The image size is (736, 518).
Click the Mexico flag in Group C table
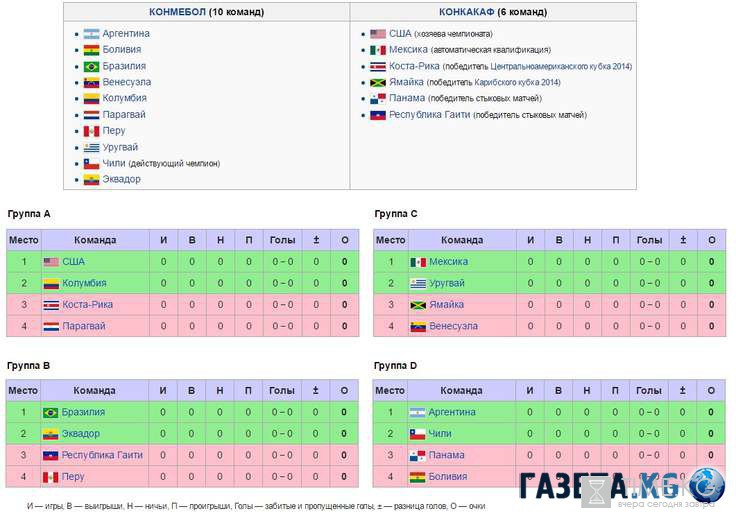click(x=418, y=262)
